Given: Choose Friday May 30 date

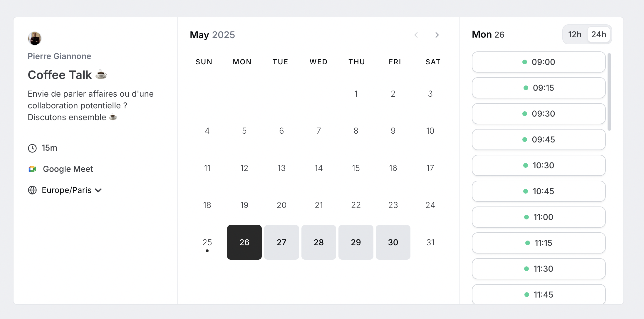Looking at the screenshot, I should (393, 242).
